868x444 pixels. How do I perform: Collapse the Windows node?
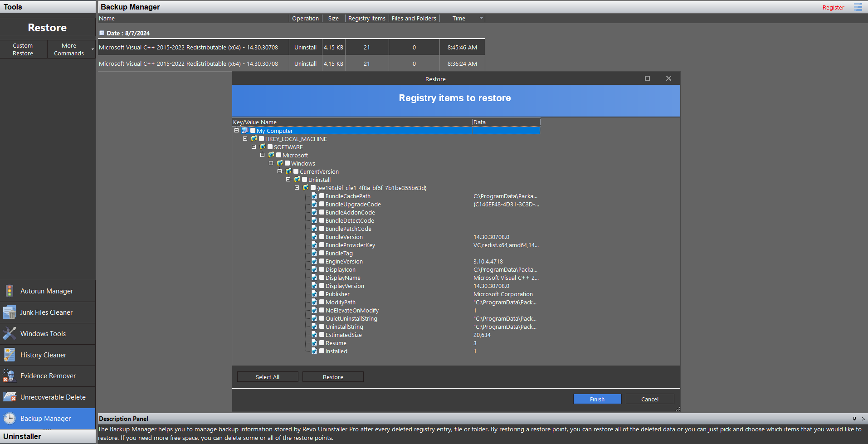point(271,163)
